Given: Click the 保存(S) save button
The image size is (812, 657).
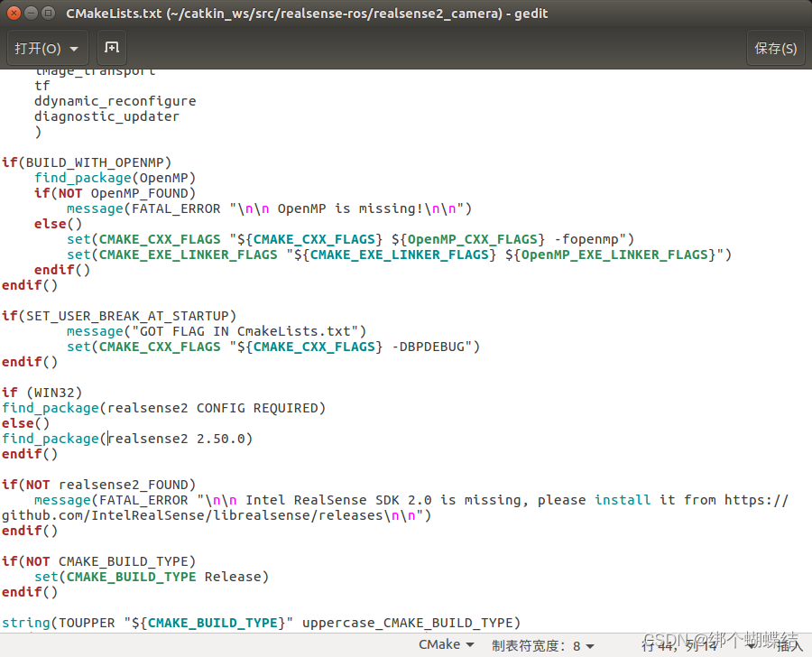Looking at the screenshot, I should [775, 48].
